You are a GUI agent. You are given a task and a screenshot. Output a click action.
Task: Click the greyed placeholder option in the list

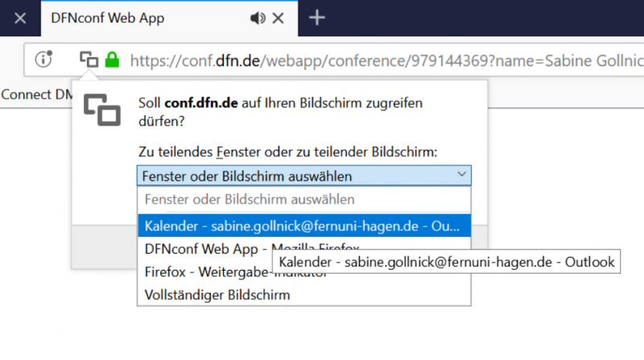[304, 199]
